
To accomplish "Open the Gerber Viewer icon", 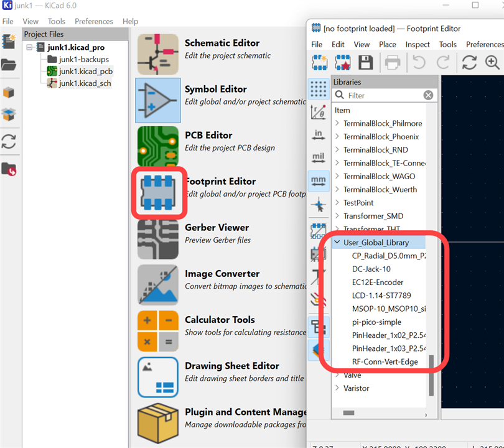I will (x=158, y=239).
